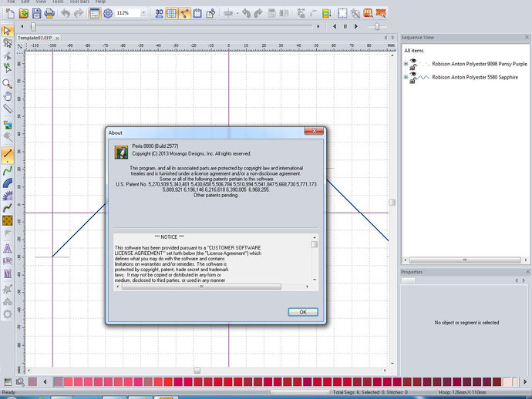The image size is (532, 399).
Task: Click the down arrow on notice scrollbar
Action: coord(315,280)
